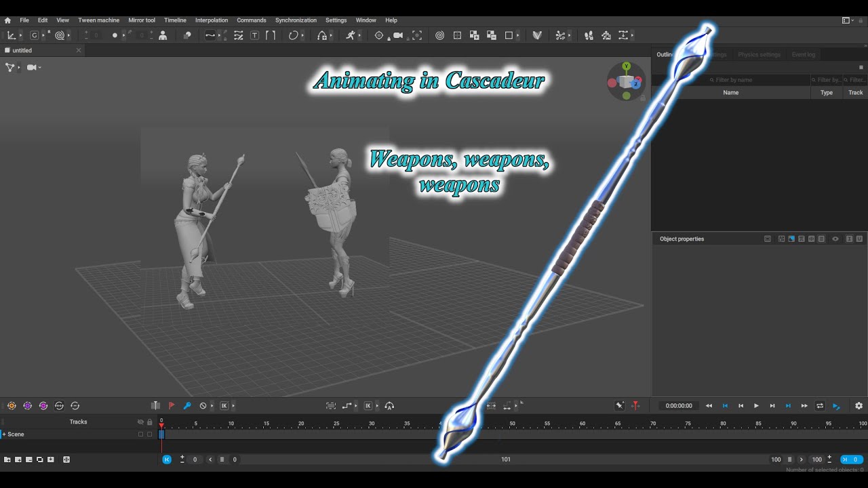Click the Home icon in menu bar
The width and height of the screenshot is (868, 488).
pos(7,20)
